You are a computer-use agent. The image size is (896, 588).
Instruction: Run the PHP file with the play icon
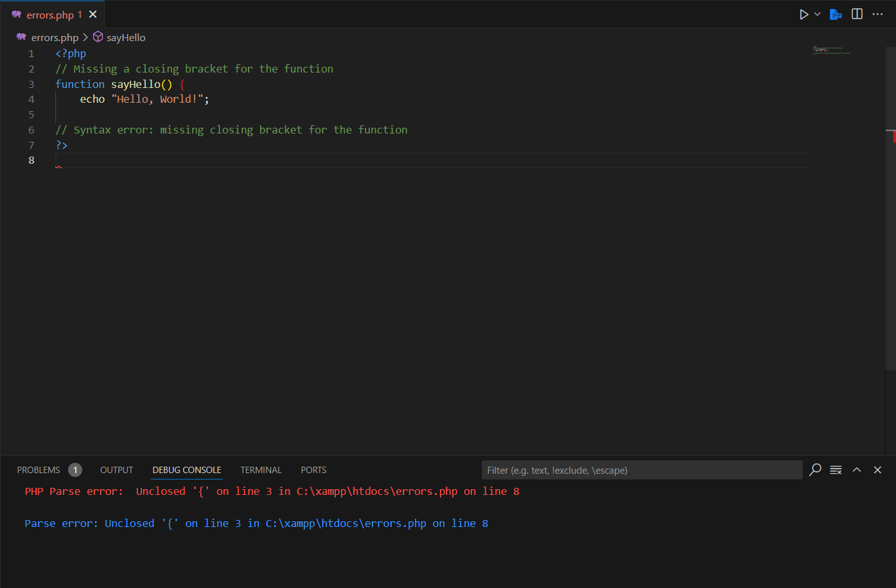(x=804, y=14)
